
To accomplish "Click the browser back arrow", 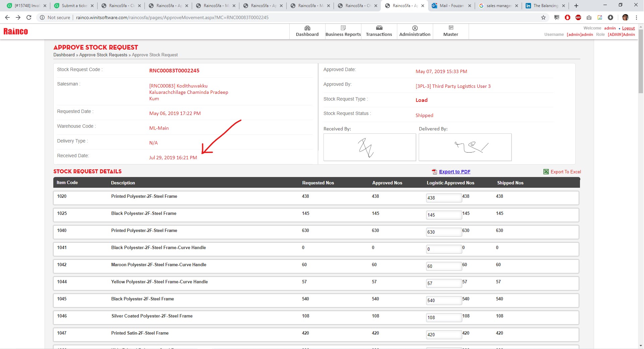I will coord(7,17).
